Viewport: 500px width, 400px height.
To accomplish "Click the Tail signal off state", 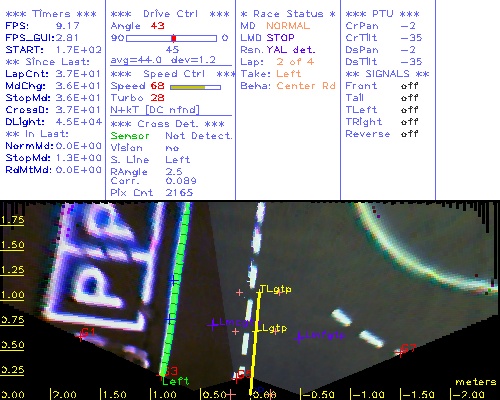I will coord(410,98).
